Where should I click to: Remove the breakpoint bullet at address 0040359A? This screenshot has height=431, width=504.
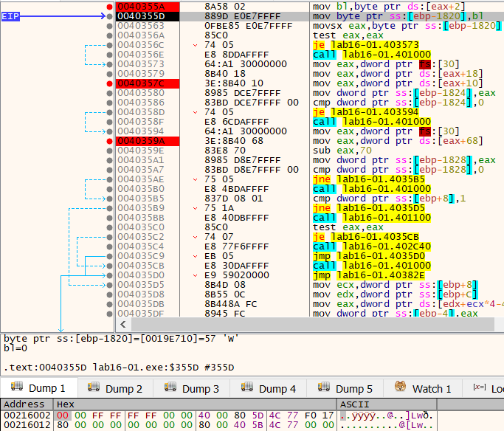tap(110, 140)
